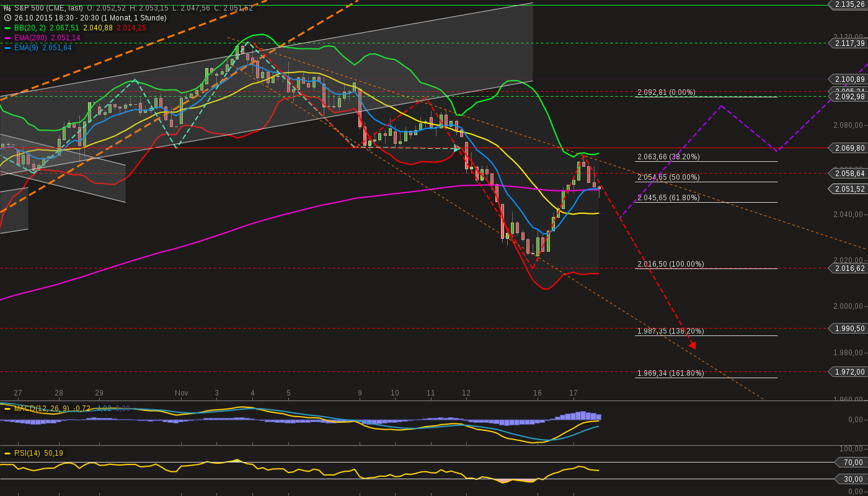This screenshot has width=868, height=496.
Task: Click the Fibonacci 2.092,81 (0.00%) label
Action: coord(666,92)
